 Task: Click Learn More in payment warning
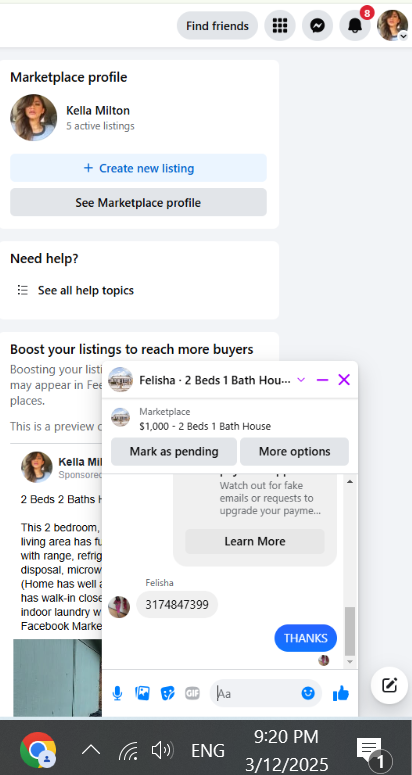pyautogui.click(x=255, y=541)
